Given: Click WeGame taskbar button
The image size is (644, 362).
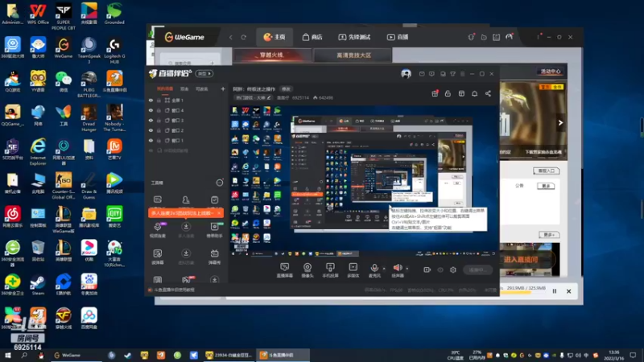Looking at the screenshot, I should pyautogui.click(x=76, y=355).
